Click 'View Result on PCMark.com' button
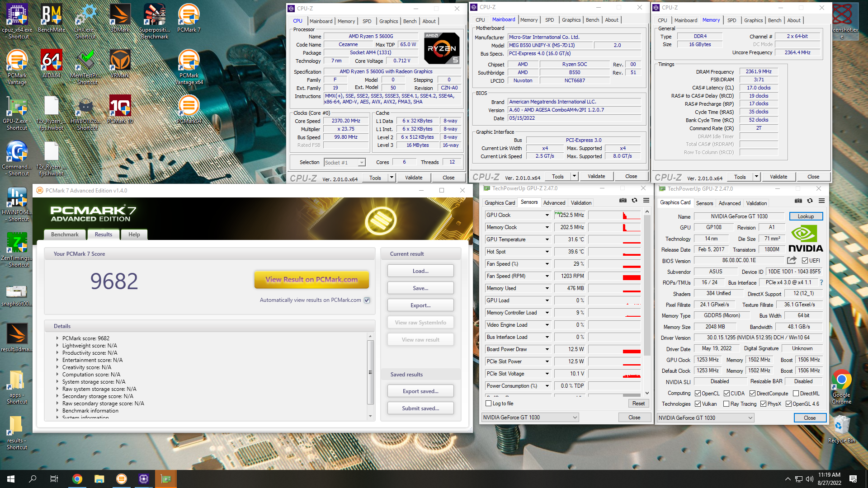 [x=311, y=280]
